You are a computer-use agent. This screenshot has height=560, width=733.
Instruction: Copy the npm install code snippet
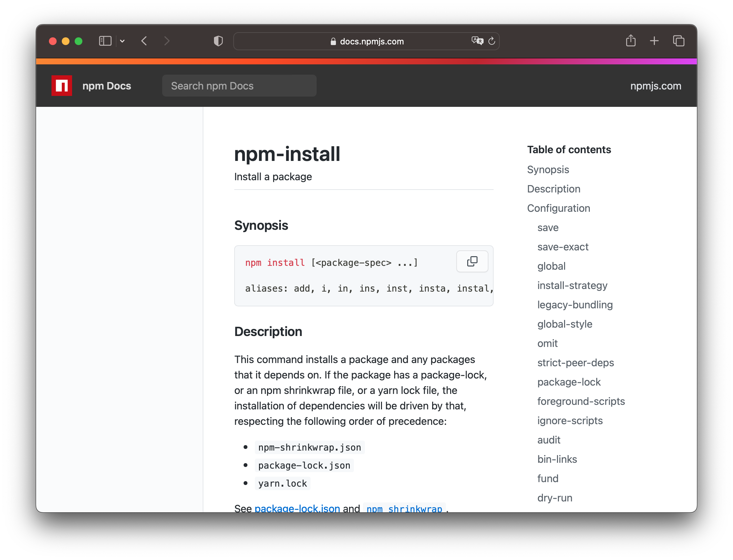pos(472,261)
